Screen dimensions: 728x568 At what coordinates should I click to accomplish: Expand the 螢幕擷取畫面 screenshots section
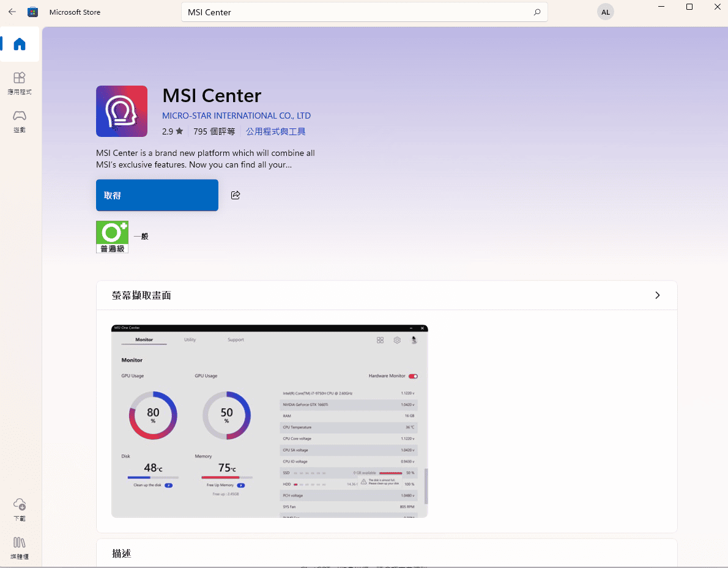(657, 295)
